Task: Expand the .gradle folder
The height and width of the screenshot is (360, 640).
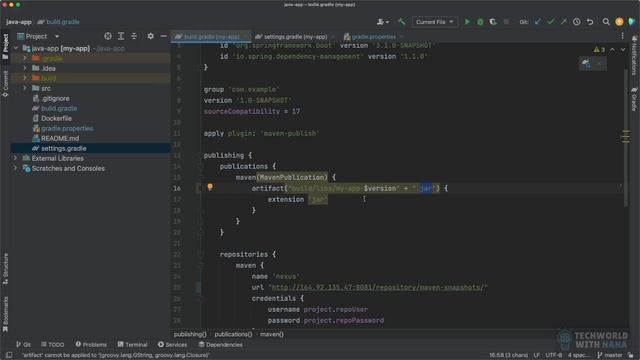Action: point(25,58)
